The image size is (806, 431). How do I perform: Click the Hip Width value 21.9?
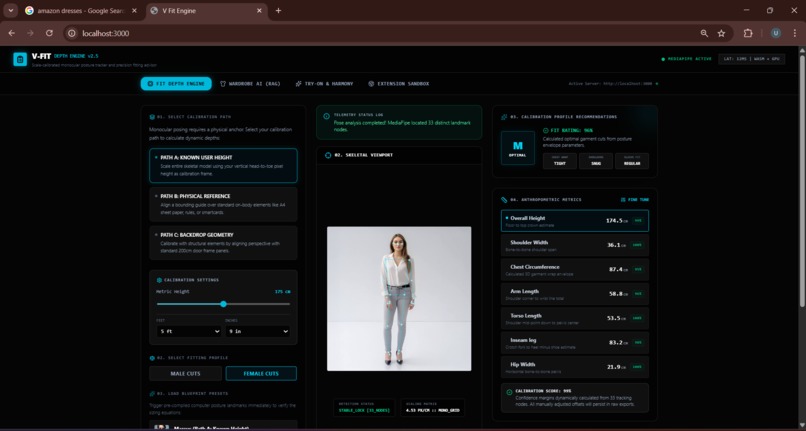point(615,367)
